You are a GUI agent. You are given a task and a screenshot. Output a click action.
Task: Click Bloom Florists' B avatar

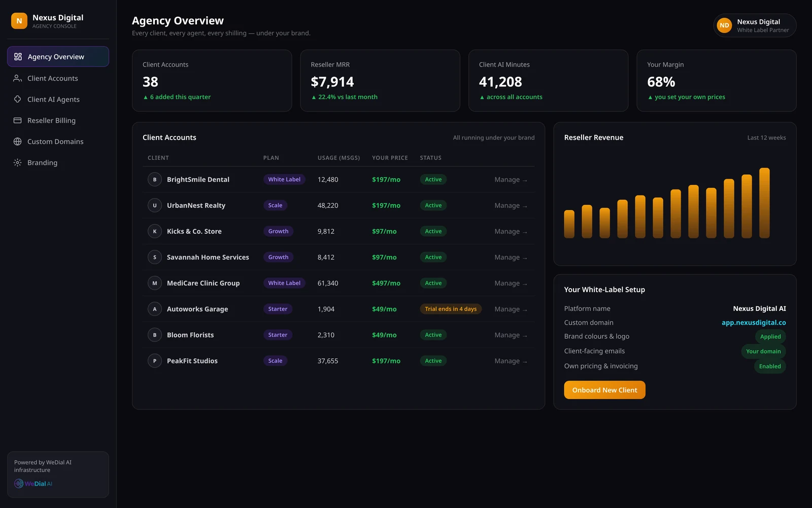tap(155, 335)
